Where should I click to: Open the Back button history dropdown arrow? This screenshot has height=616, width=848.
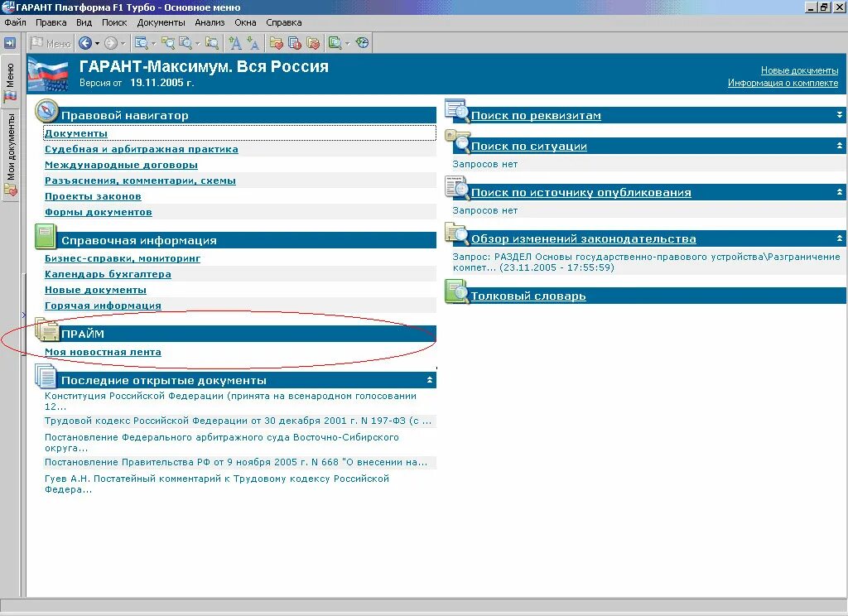[x=98, y=43]
